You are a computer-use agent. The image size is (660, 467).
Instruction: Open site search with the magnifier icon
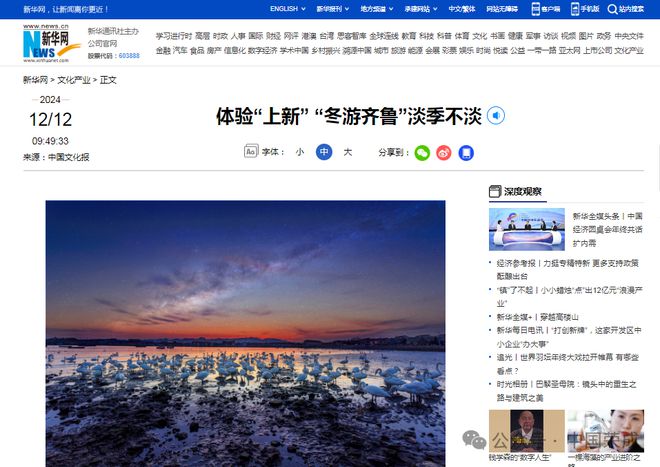point(612,9)
